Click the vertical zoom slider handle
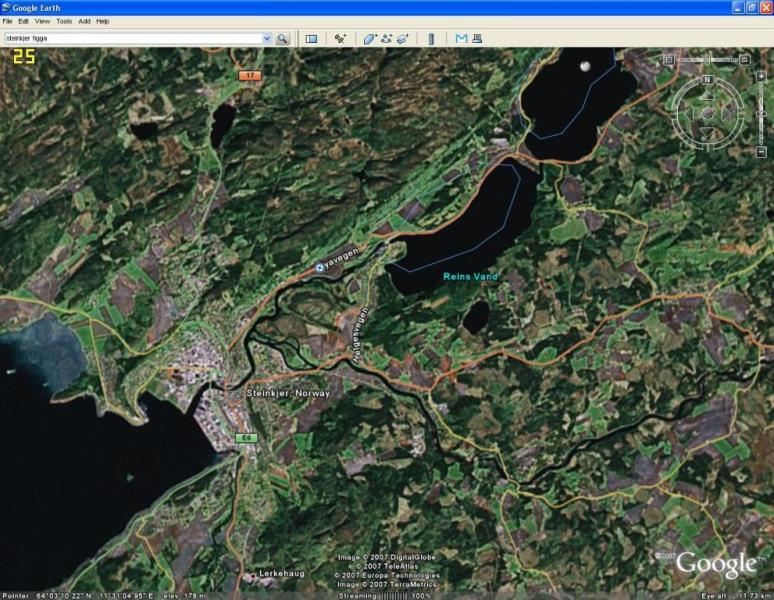The image size is (774, 600). [x=761, y=114]
